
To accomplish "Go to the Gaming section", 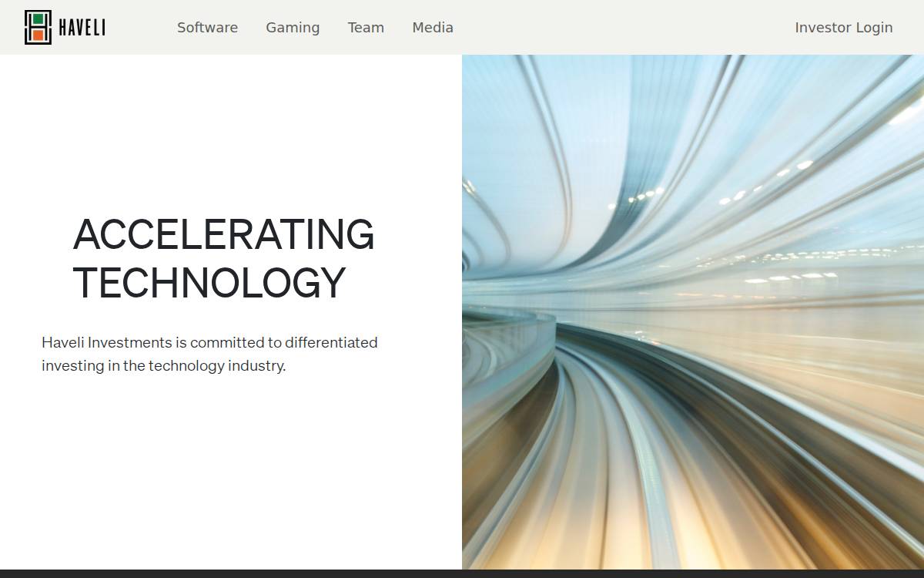I will tap(293, 28).
